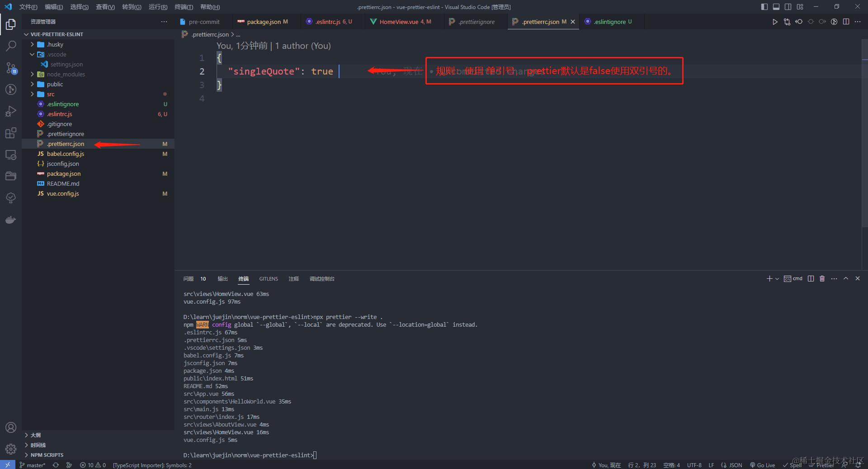Open the Source Control view
The image size is (868, 469).
tap(11, 68)
